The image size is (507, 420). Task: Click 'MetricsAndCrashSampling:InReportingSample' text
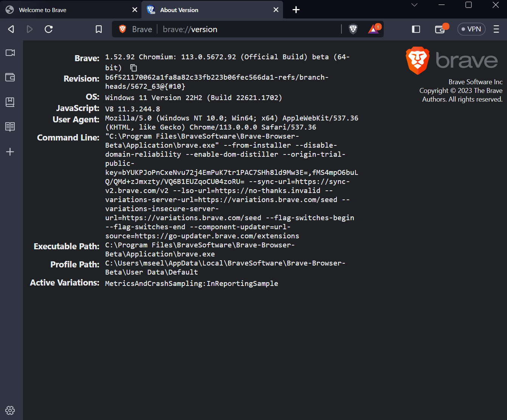point(192,284)
